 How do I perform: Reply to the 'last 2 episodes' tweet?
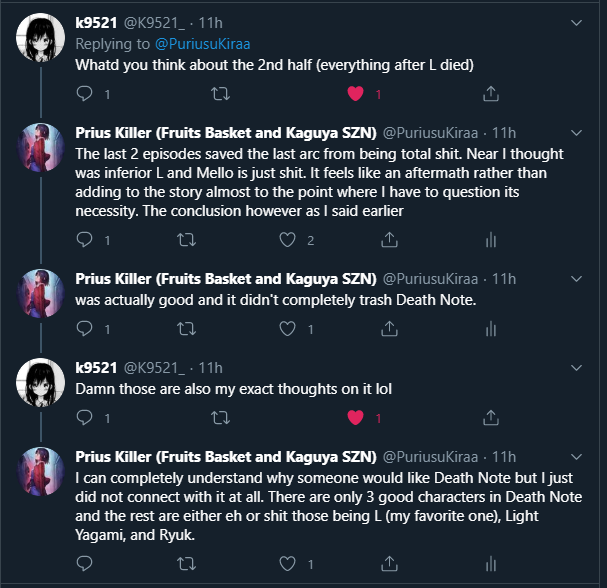coord(85,239)
